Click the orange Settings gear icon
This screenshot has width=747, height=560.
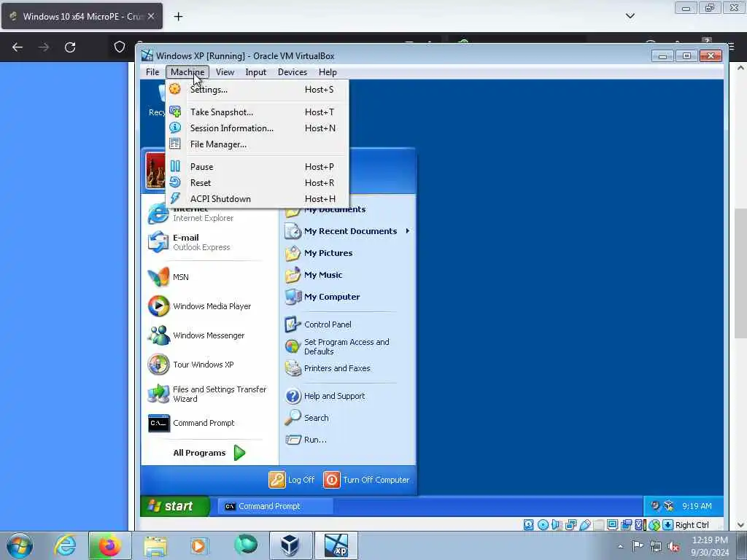pyautogui.click(x=175, y=89)
